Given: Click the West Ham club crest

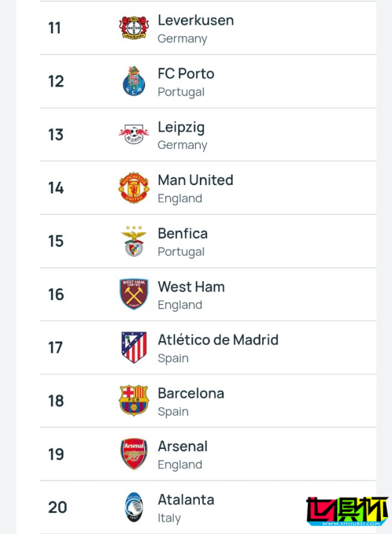Looking at the screenshot, I should point(134,294).
